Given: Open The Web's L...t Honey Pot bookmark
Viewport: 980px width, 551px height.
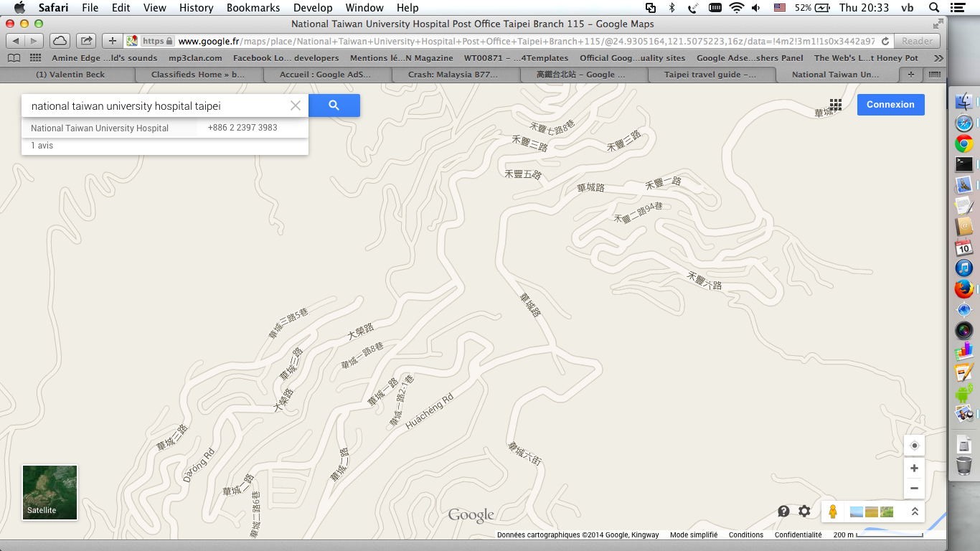Looking at the screenshot, I should 866,58.
